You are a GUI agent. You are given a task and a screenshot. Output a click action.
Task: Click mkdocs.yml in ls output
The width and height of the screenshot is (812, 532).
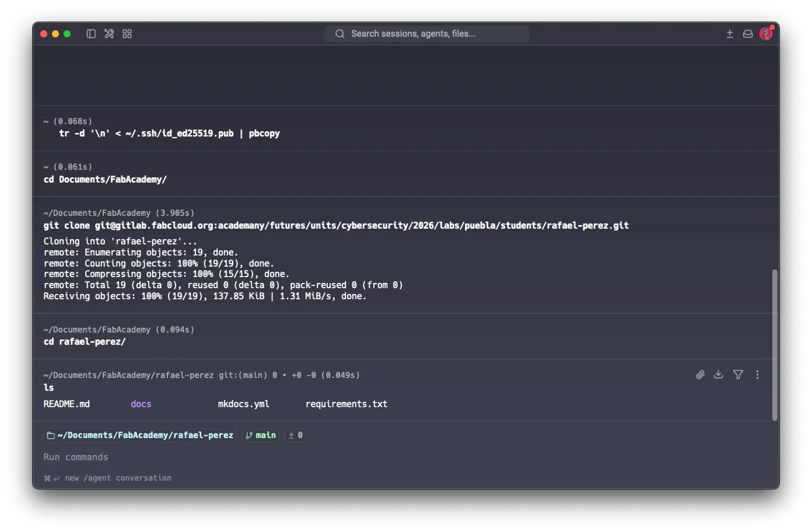243,404
